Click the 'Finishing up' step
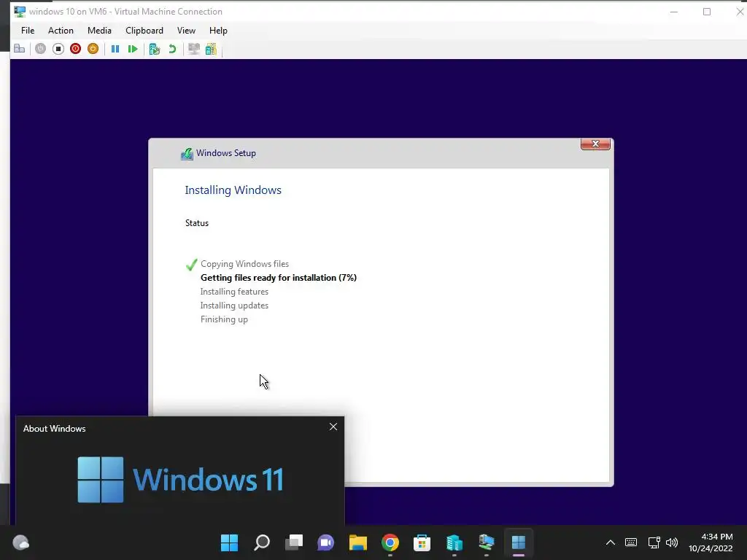 [x=225, y=319]
